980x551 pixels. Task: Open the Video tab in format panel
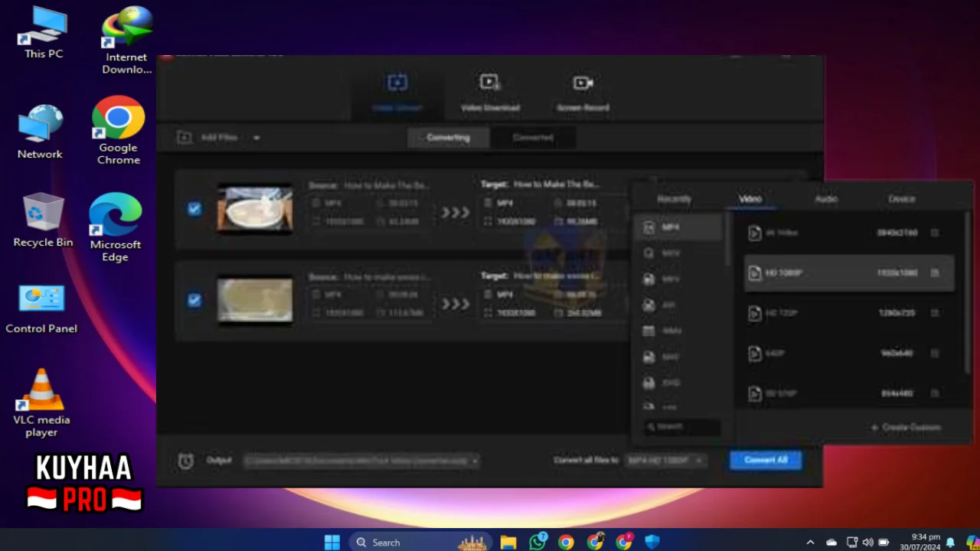pyautogui.click(x=750, y=199)
